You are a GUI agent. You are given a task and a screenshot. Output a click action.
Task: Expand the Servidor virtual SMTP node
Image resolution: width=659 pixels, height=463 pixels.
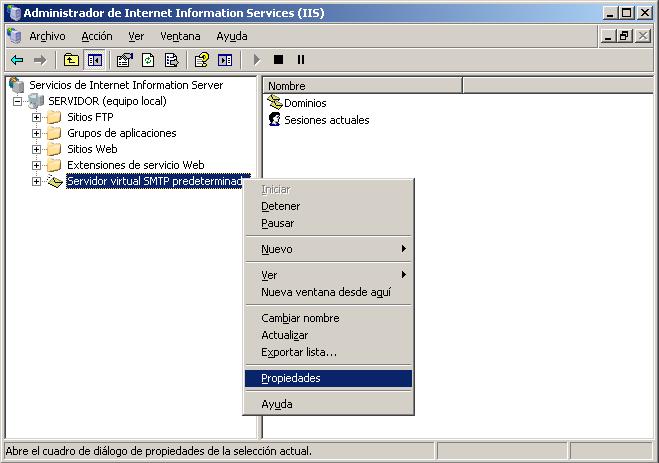pyautogui.click(x=37, y=181)
